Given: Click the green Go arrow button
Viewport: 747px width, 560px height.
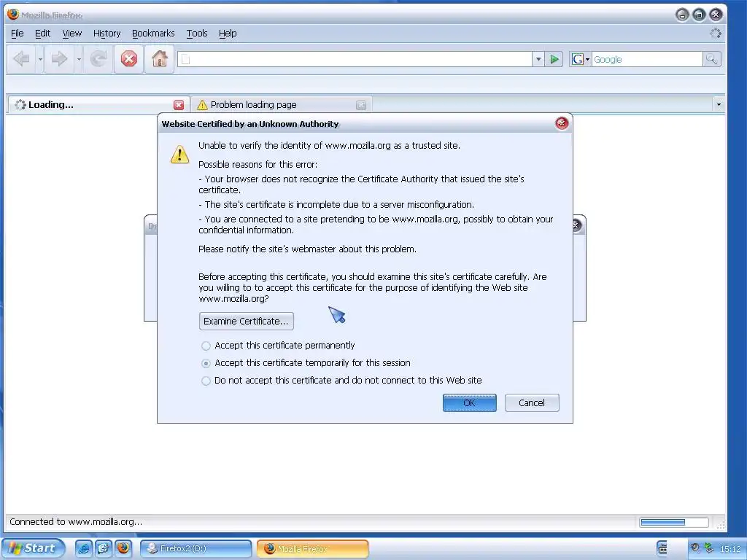Looking at the screenshot, I should point(554,59).
